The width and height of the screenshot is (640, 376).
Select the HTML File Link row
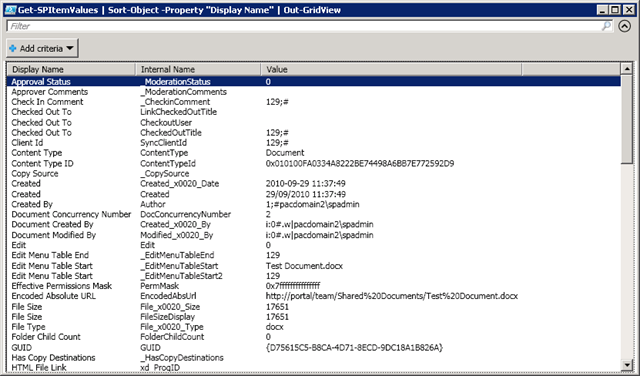click(313, 367)
